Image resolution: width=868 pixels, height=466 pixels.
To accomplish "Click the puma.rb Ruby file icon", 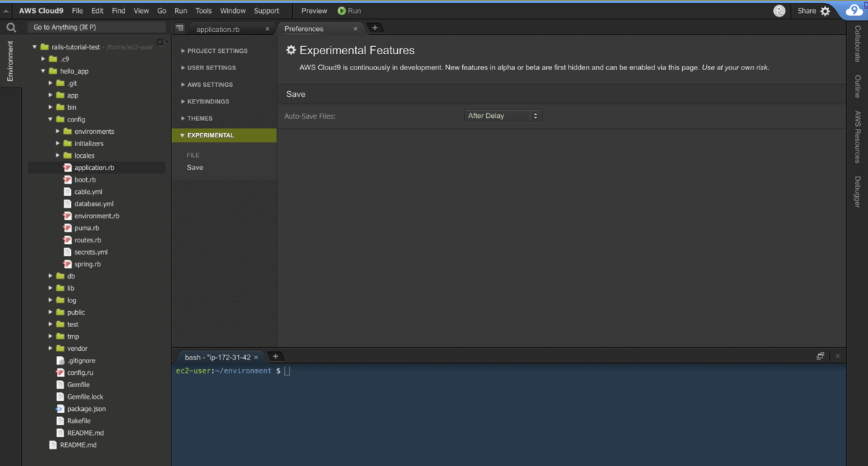I will (x=67, y=228).
